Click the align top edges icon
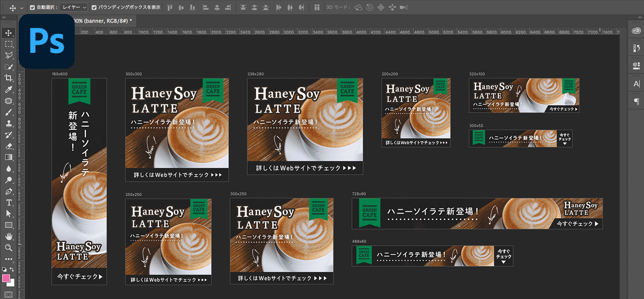 (170, 7)
